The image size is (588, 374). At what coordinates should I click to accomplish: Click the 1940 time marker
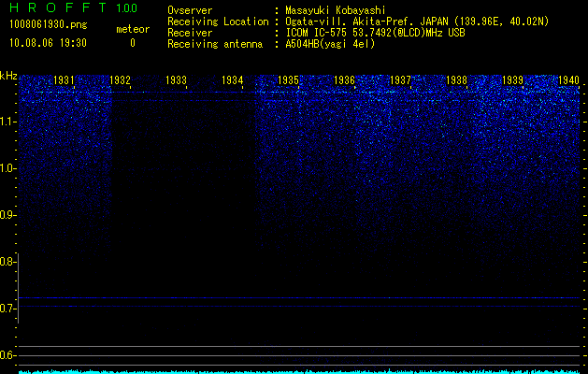pos(569,79)
